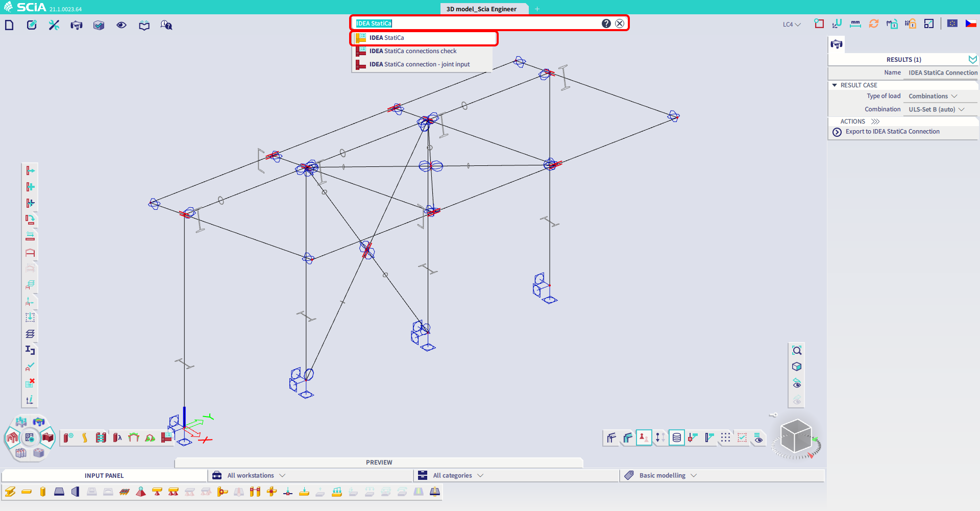Toggle the loads arrows display button
The image size is (980, 511).
[660, 437]
